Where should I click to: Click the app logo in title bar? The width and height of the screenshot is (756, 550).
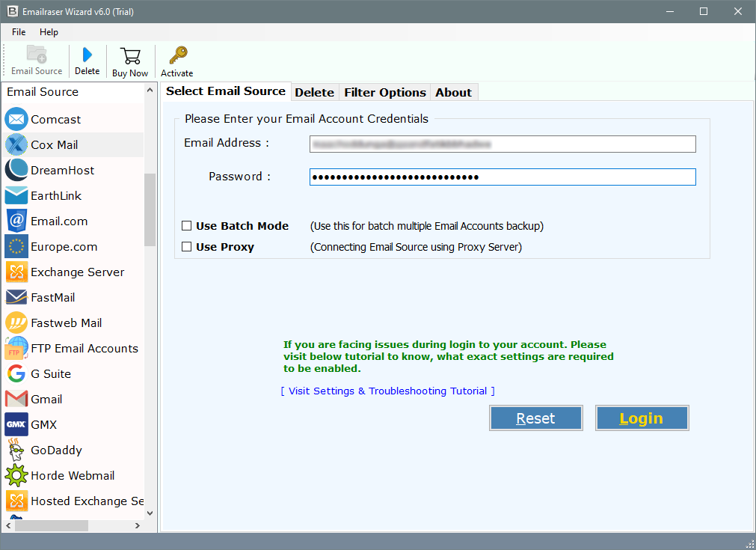coord(13,11)
